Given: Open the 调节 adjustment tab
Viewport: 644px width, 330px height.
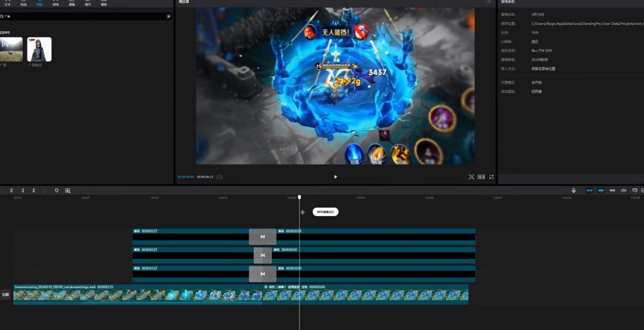Looking at the screenshot, I should point(88,3).
